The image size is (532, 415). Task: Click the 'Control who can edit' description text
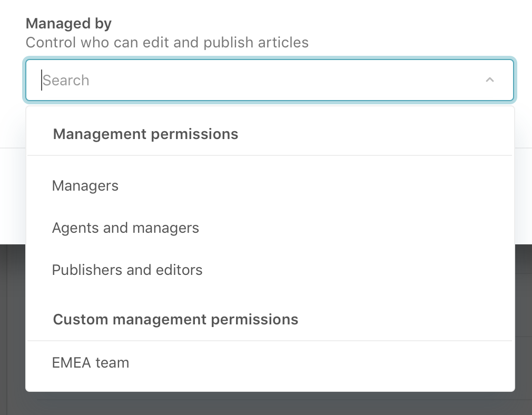tap(167, 42)
